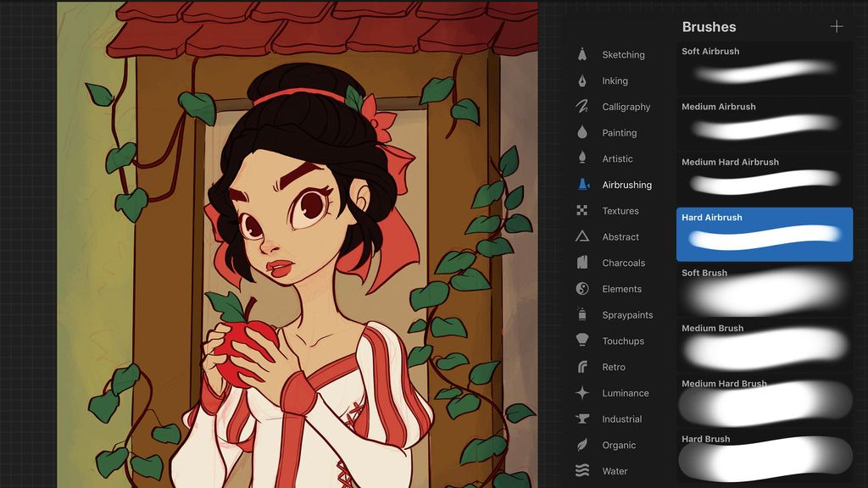Select the Soft Airbrush preset
Viewport: 868px width, 488px height.
click(763, 68)
